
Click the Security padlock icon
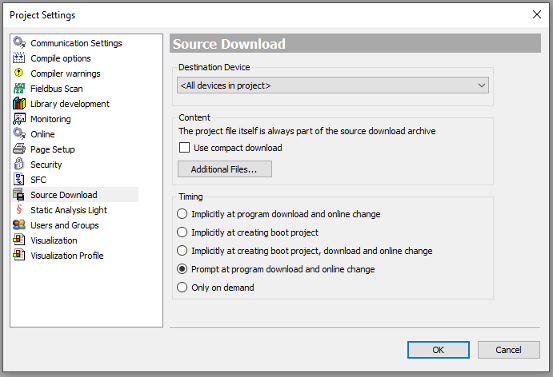19,164
